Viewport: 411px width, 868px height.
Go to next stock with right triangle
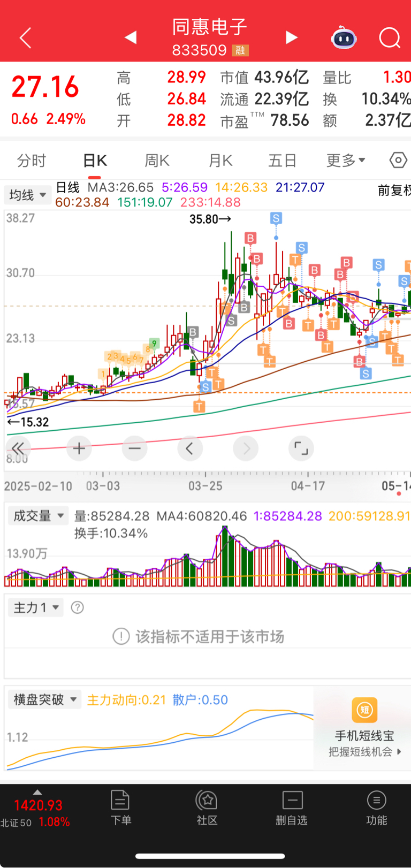click(291, 37)
